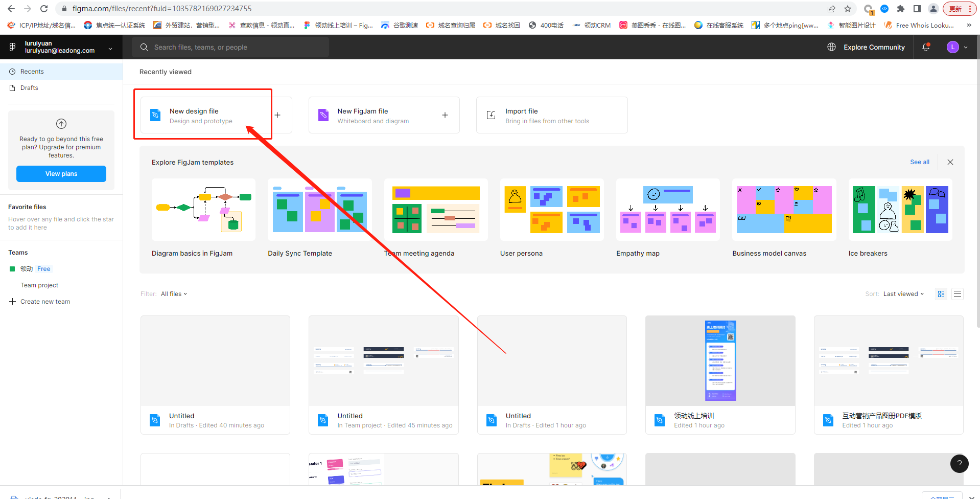Click the Explore Community globe icon

click(x=831, y=47)
